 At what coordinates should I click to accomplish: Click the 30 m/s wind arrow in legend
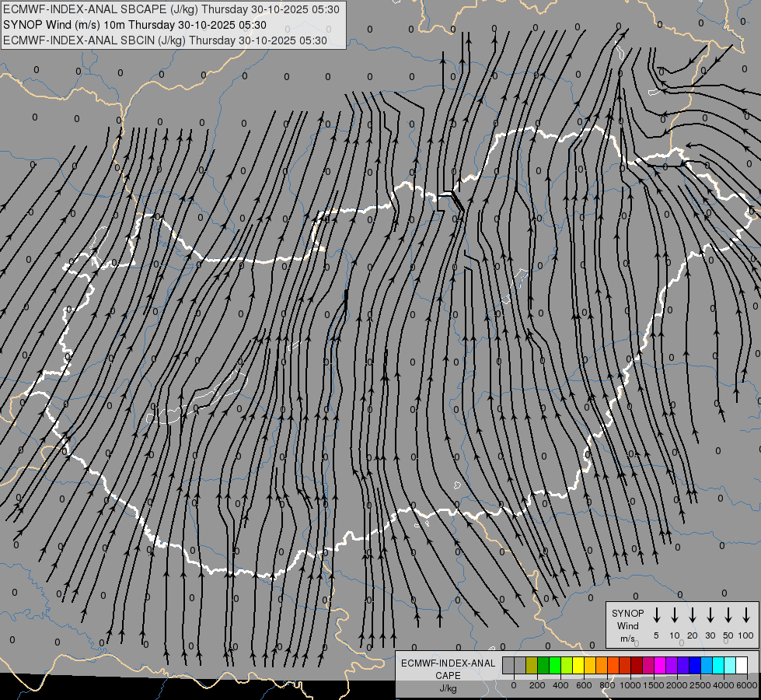[710, 615]
